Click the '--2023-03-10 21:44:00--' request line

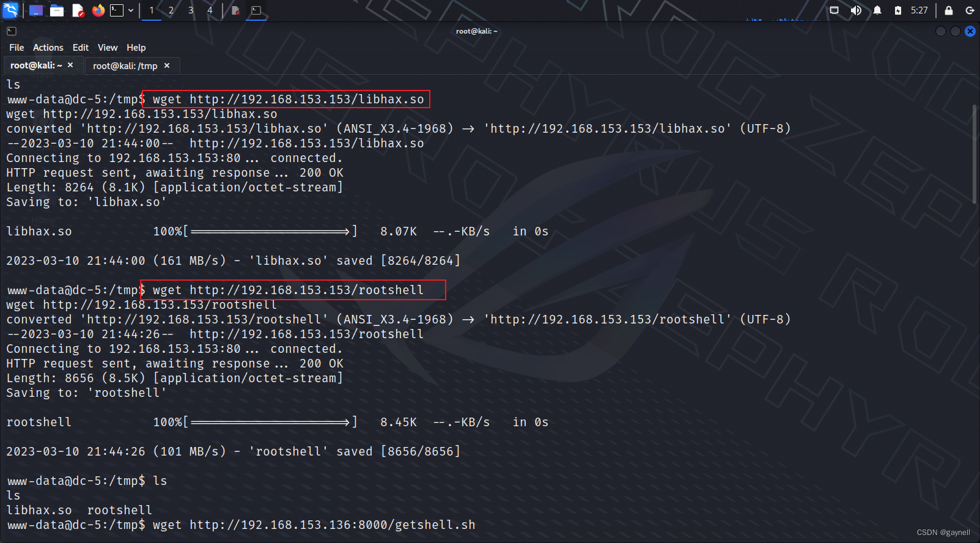(215, 143)
